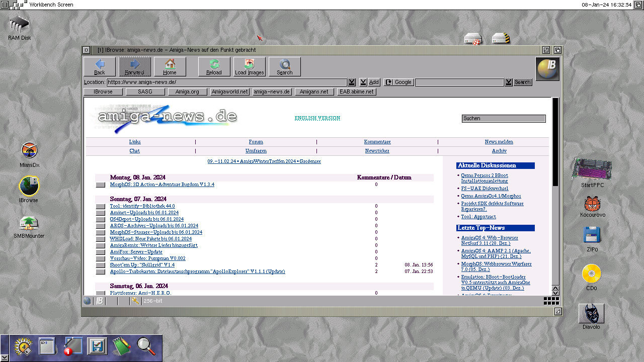Click the Load Images button

coord(249,66)
